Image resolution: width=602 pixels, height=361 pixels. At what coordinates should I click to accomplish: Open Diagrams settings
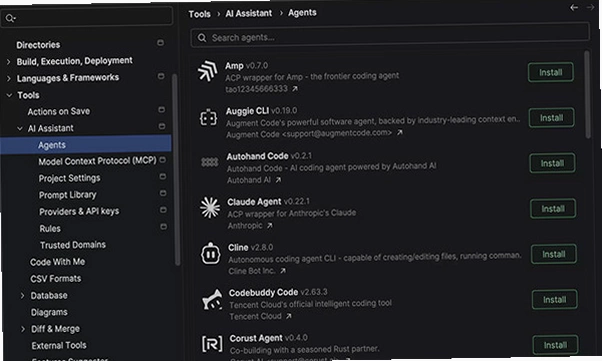[x=49, y=312]
